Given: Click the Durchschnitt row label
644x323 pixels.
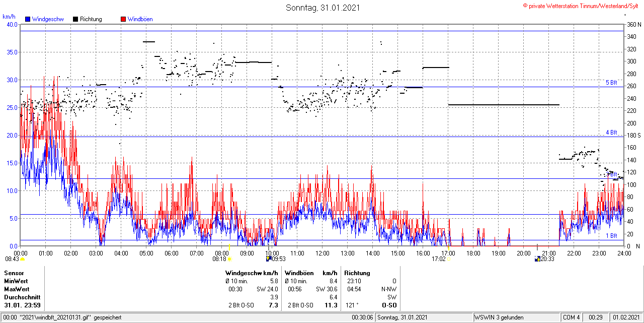Looking at the screenshot, I should pos(21,297).
